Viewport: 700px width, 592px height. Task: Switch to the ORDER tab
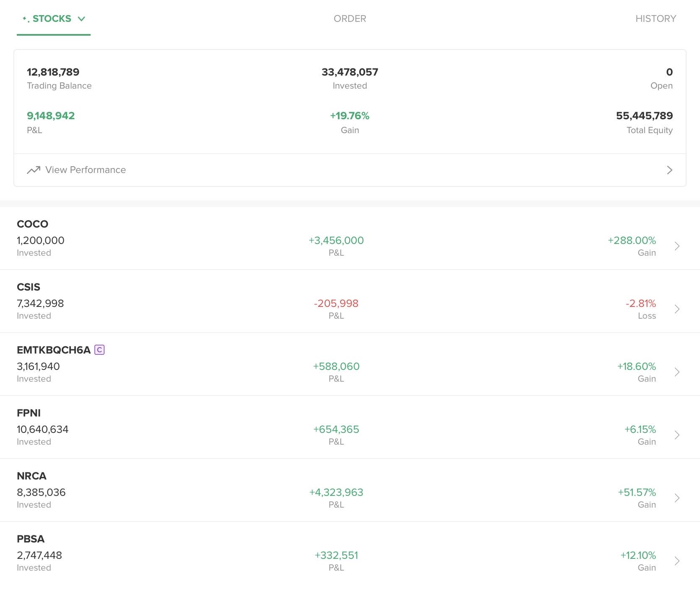coord(350,19)
